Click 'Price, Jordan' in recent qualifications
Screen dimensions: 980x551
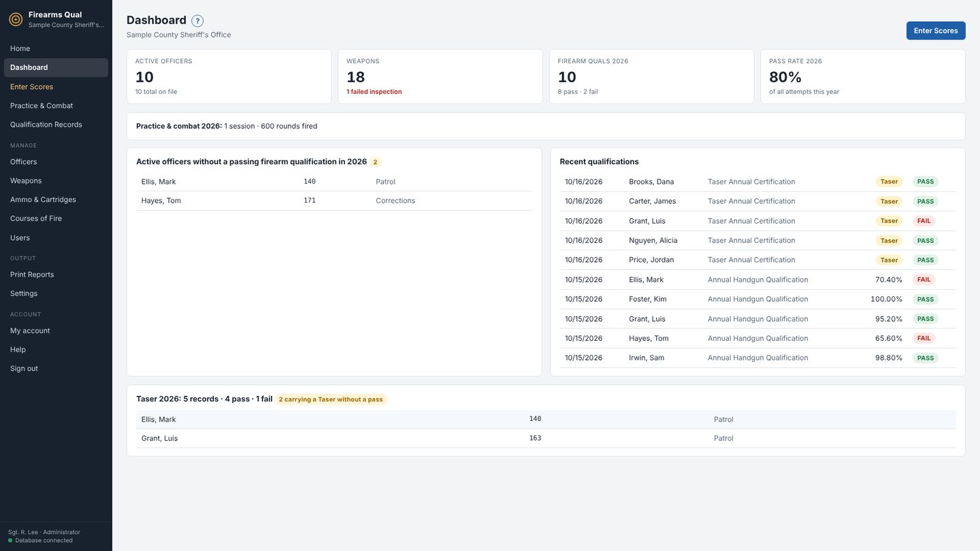651,260
